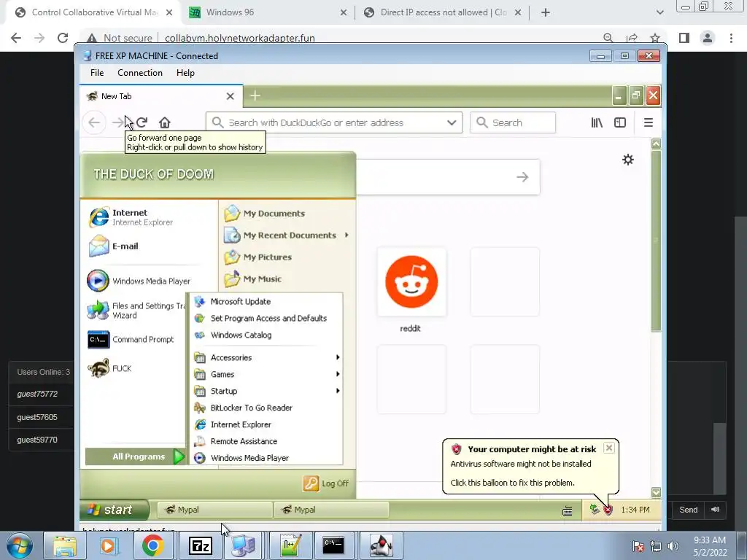Open Mypal library icon
The width and height of the screenshot is (747, 560).
[597, 122]
